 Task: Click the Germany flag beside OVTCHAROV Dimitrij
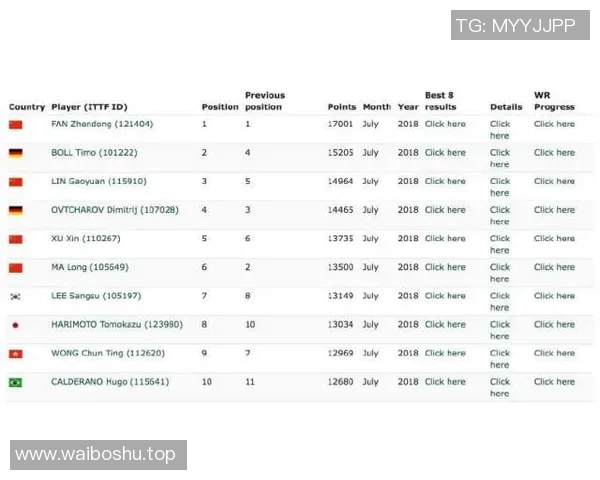click(x=15, y=211)
